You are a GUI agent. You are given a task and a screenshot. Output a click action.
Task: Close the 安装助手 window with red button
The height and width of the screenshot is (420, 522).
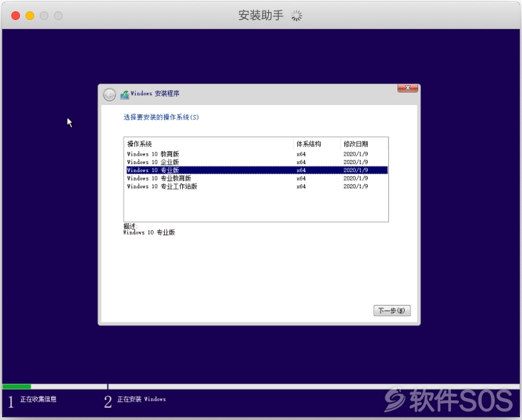[16, 16]
